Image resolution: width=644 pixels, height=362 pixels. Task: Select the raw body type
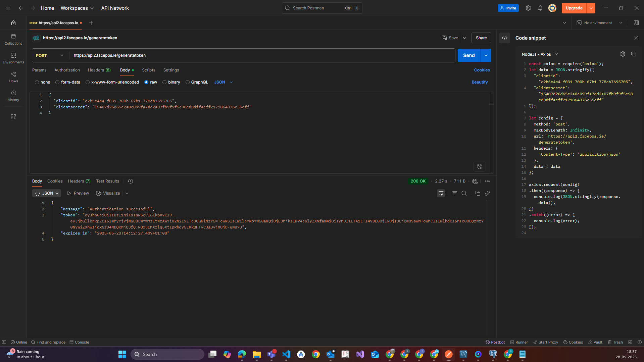[x=151, y=82]
